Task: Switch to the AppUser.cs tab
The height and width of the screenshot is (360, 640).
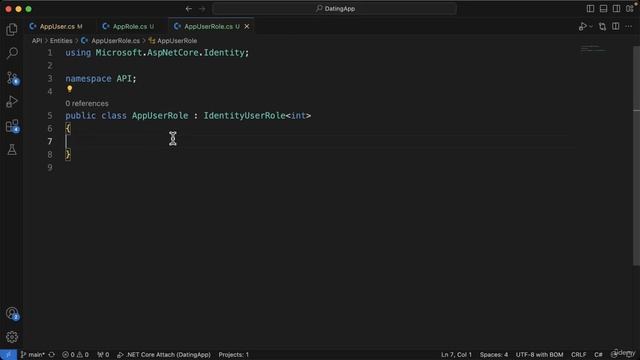Action: pyautogui.click(x=56, y=27)
